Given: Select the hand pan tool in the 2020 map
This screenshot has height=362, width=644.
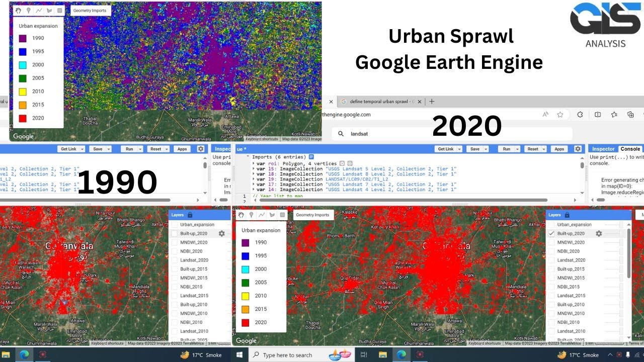Looking at the screenshot, I should [241, 215].
